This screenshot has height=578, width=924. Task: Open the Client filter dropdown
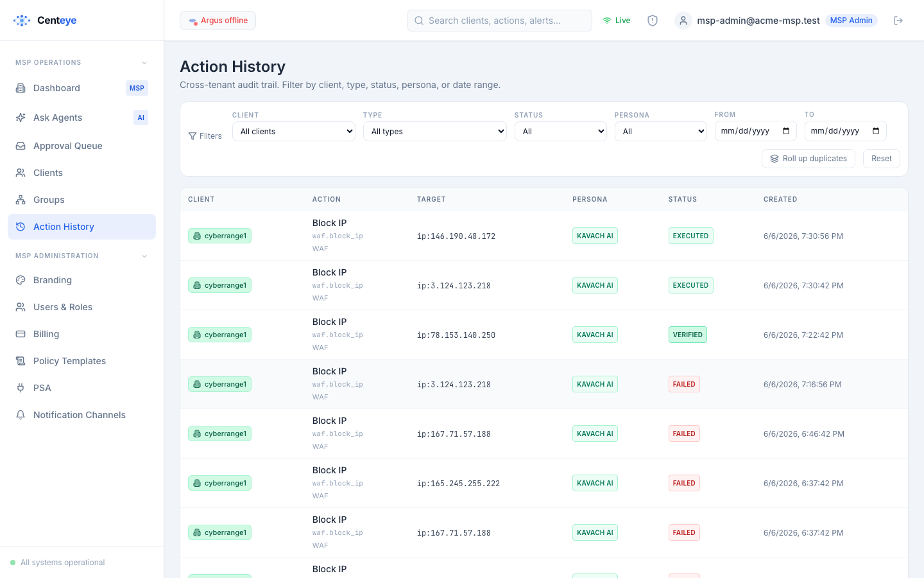tap(294, 132)
